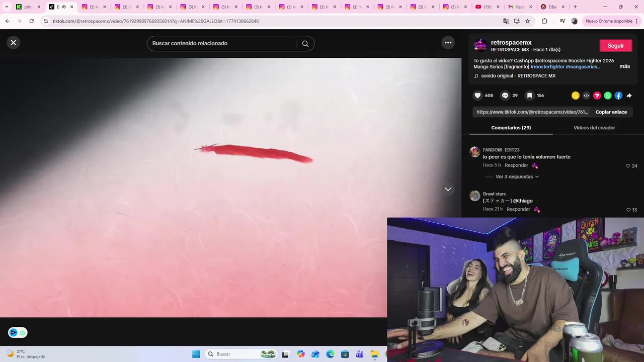
Task: Expand Ver 3 respuestas replies
Action: tap(517, 177)
